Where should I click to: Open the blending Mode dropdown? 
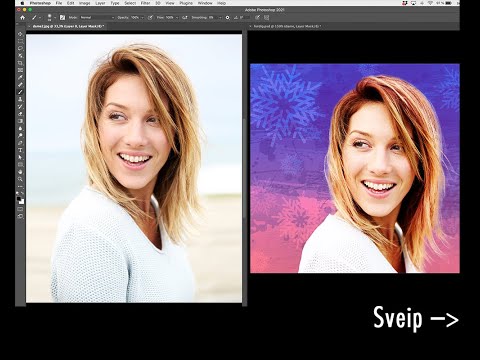tap(97, 17)
